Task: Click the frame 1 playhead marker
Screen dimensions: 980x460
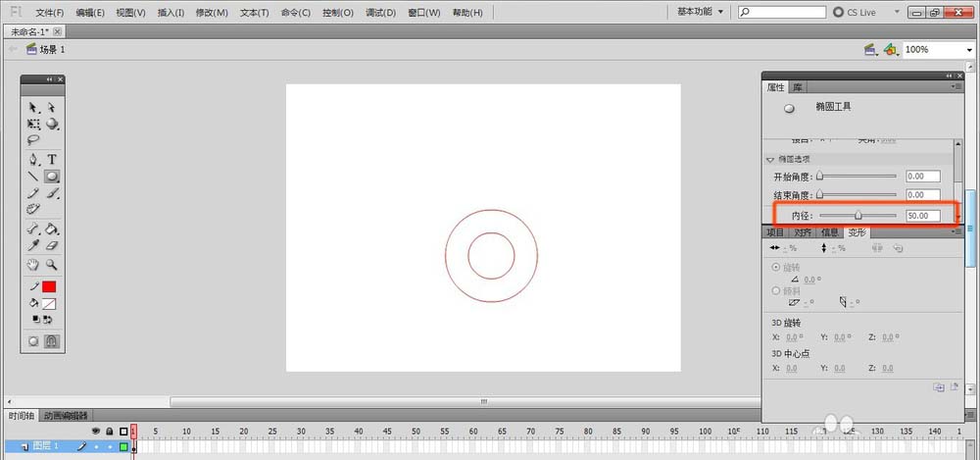Action: [x=133, y=431]
